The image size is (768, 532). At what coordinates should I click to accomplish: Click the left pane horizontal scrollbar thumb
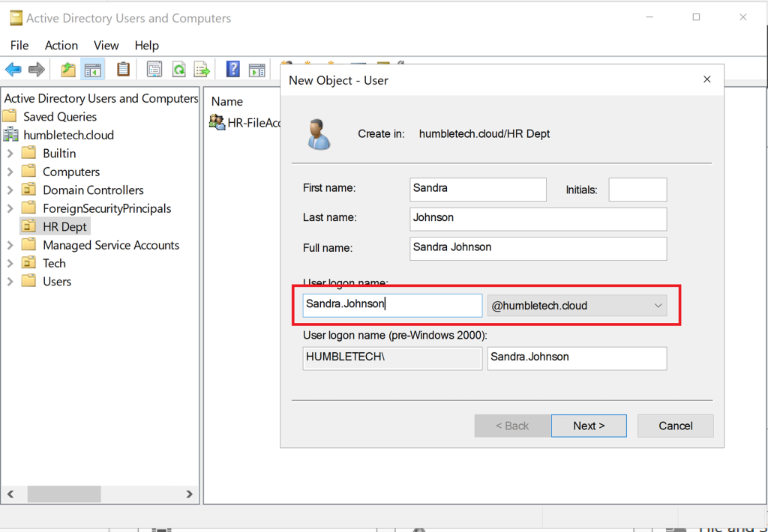(x=64, y=494)
